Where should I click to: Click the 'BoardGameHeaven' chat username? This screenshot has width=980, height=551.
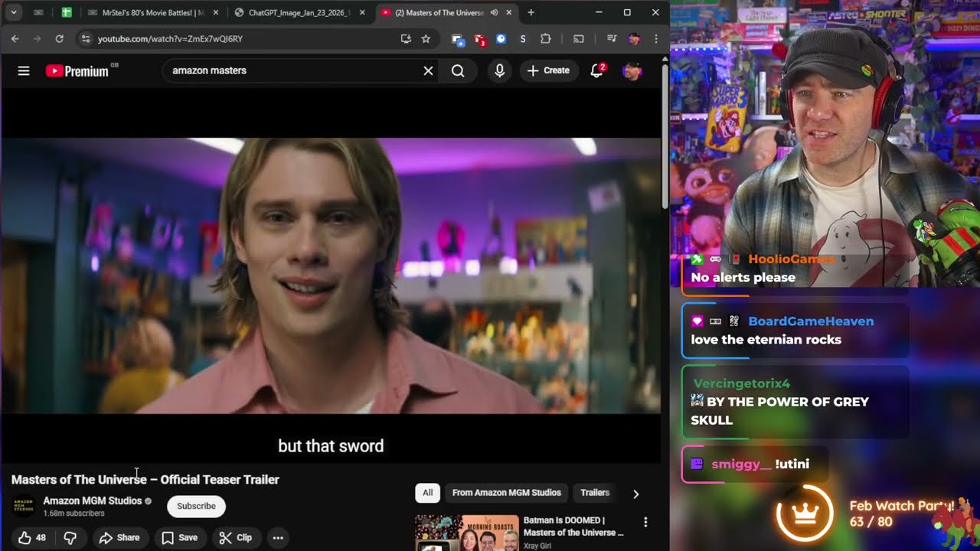pyautogui.click(x=811, y=321)
